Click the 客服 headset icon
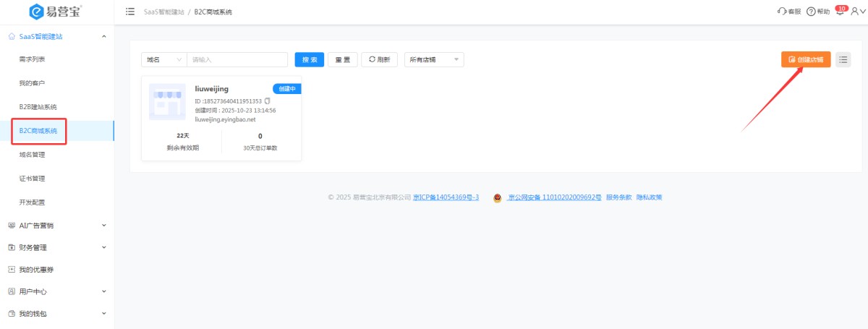The image size is (868, 329). (x=781, y=12)
